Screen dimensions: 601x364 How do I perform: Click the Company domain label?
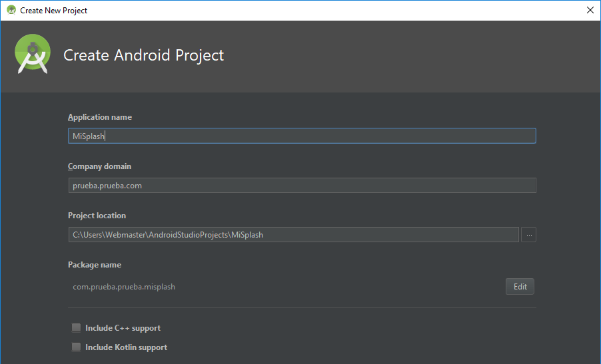click(x=100, y=166)
